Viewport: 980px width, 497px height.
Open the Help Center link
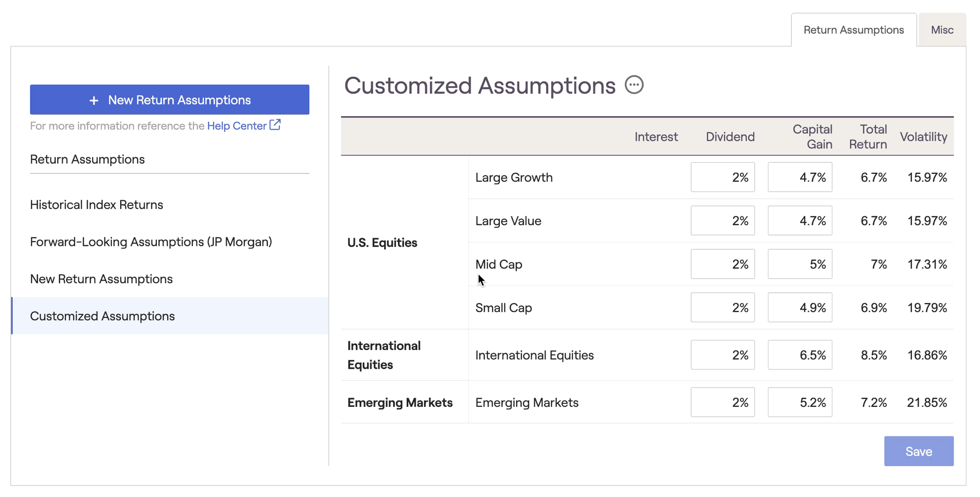tap(237, 126)
